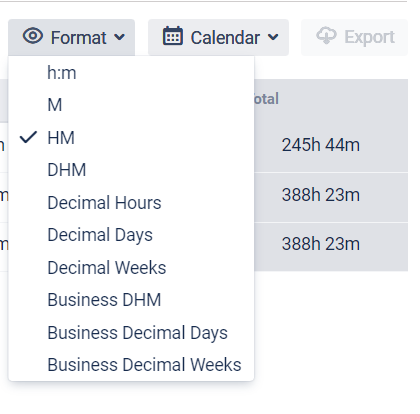This screenshot has width=420, height=414.
Task: Expand the Calendar dropdown chevron
Action: click(x=273, y=37)
